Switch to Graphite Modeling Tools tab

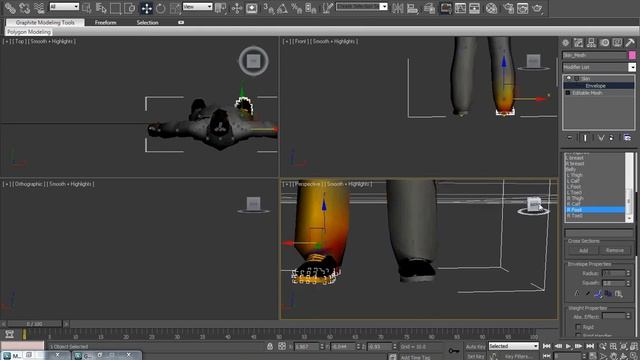(45, 22)
